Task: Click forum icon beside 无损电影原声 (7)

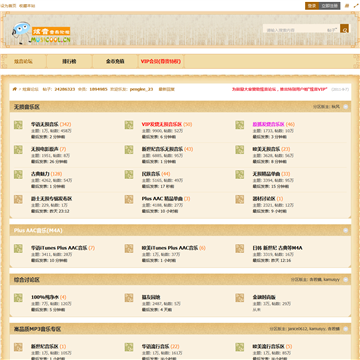Action: coord(18,150)
